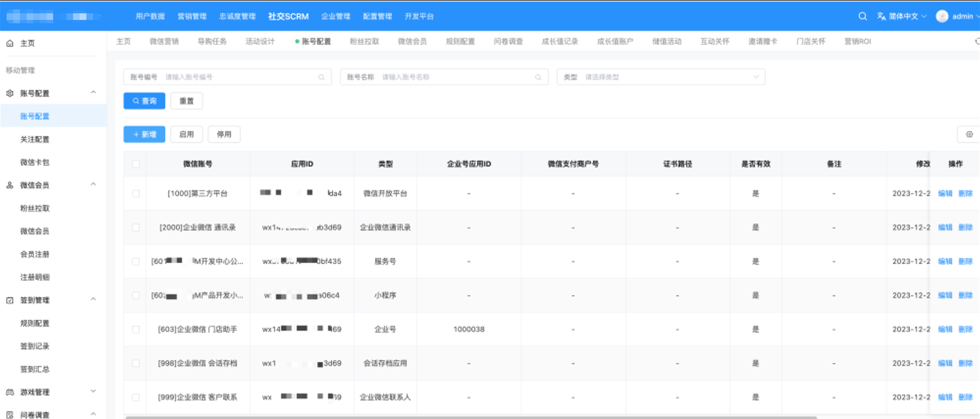Click search icon inside 账号编号 field

(x=321, y=77)
